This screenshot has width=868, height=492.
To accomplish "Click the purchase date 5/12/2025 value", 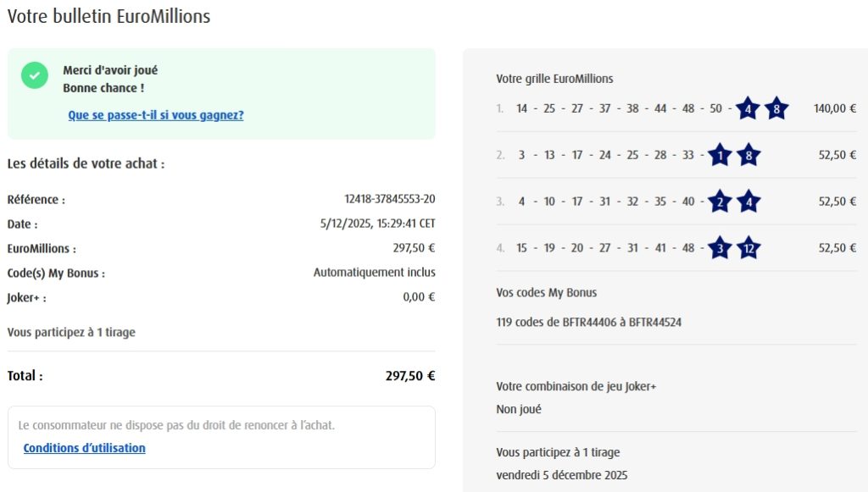I will pos(377,224).
